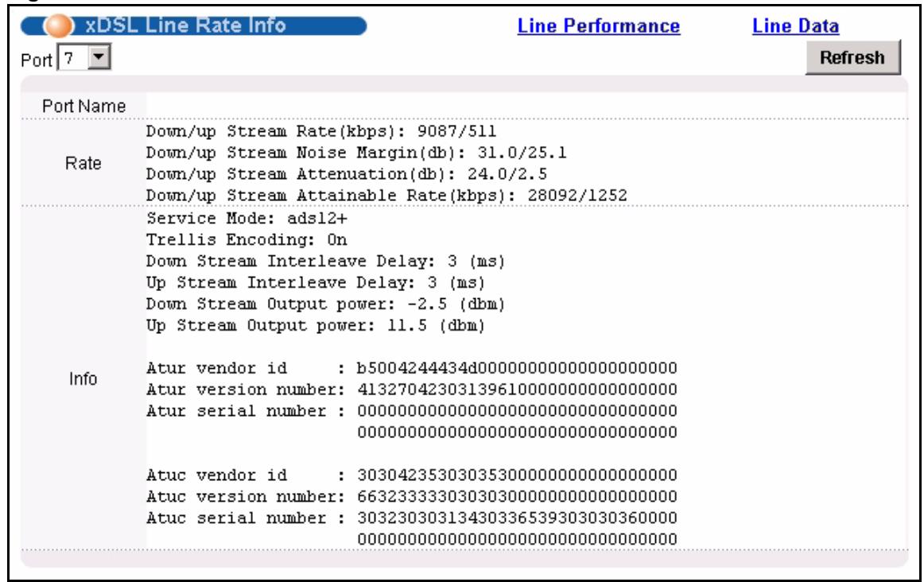Click Down Stream Interleave Delay line
Image resolution: width=924 pixels, height=582 pixels.
pyautogui.click(x=326, y=261)
